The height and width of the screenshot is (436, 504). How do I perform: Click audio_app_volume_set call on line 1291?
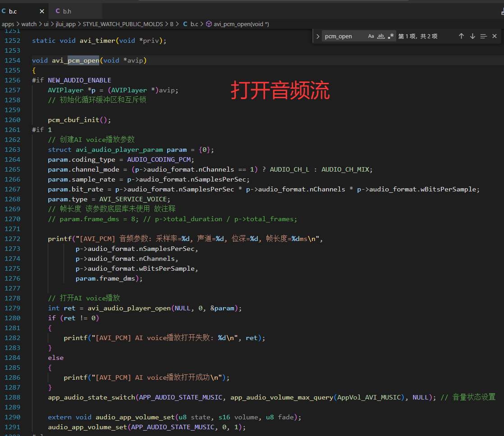coord(88,427)
